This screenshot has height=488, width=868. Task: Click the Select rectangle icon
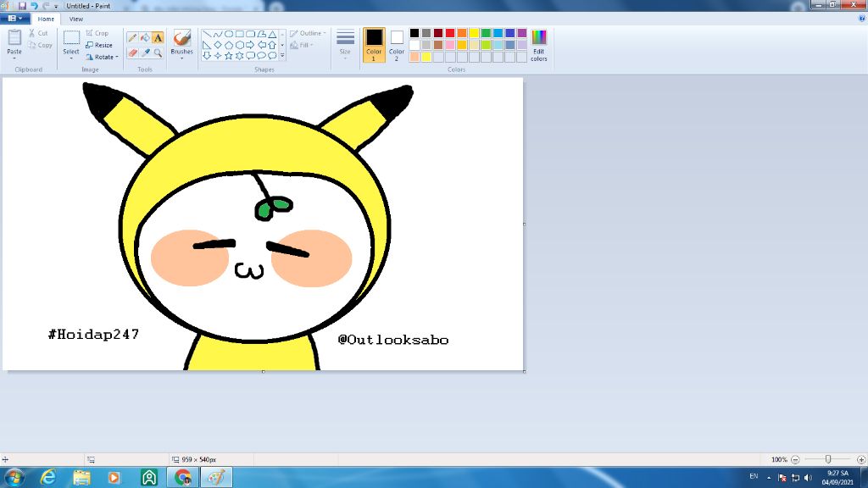[x=71, y=38]
